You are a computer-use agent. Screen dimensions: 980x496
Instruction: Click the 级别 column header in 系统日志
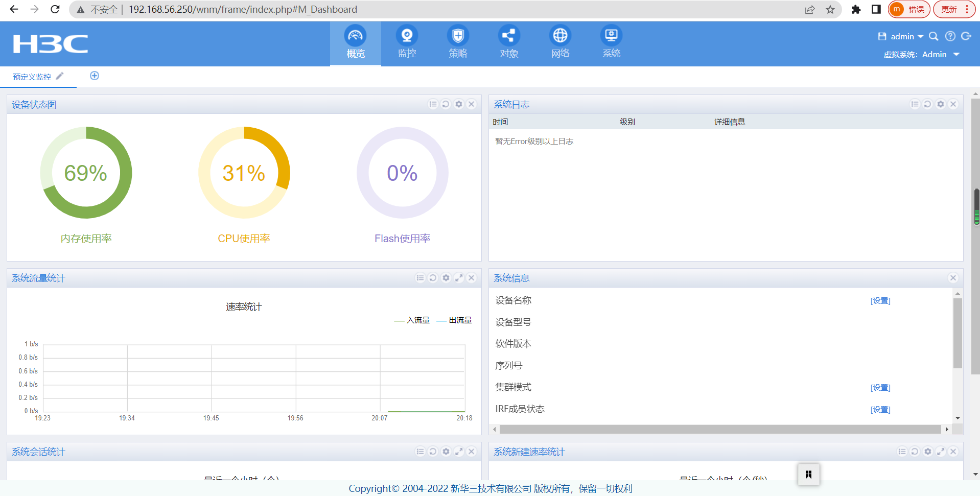coord(627,122)
